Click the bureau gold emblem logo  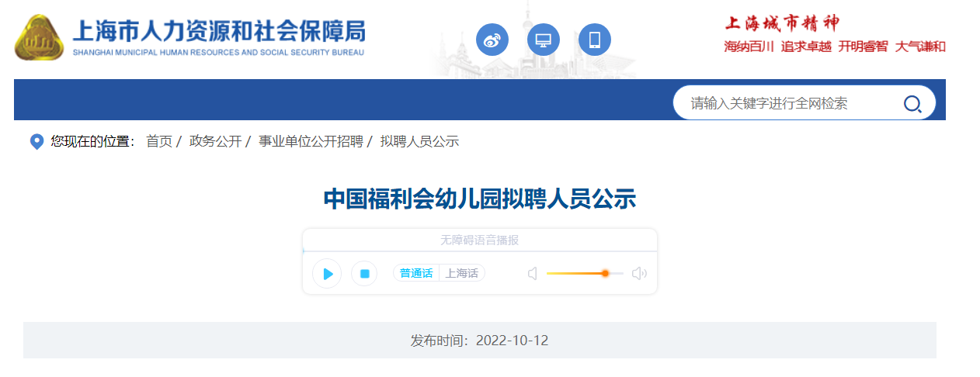click(39, 37)
